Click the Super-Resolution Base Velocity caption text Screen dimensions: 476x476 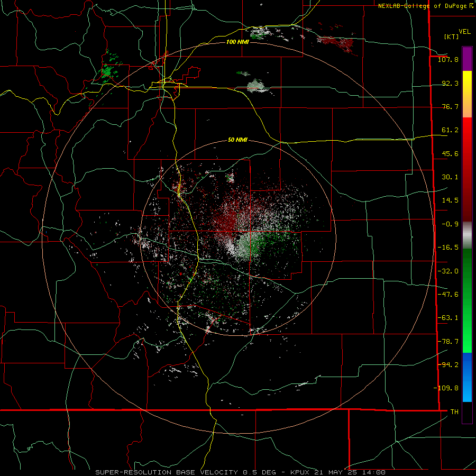click(241, 472)
